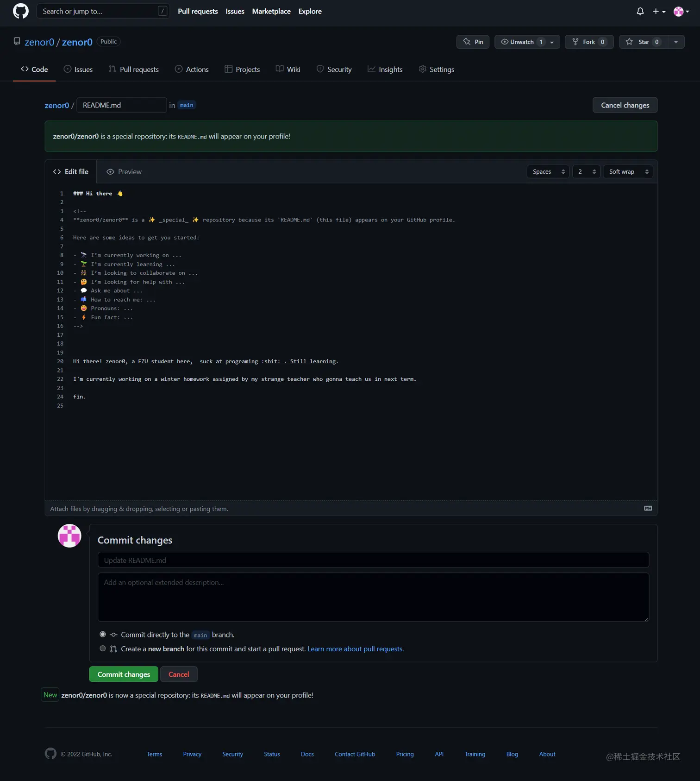Select Create a new branch option

[103, 649]
